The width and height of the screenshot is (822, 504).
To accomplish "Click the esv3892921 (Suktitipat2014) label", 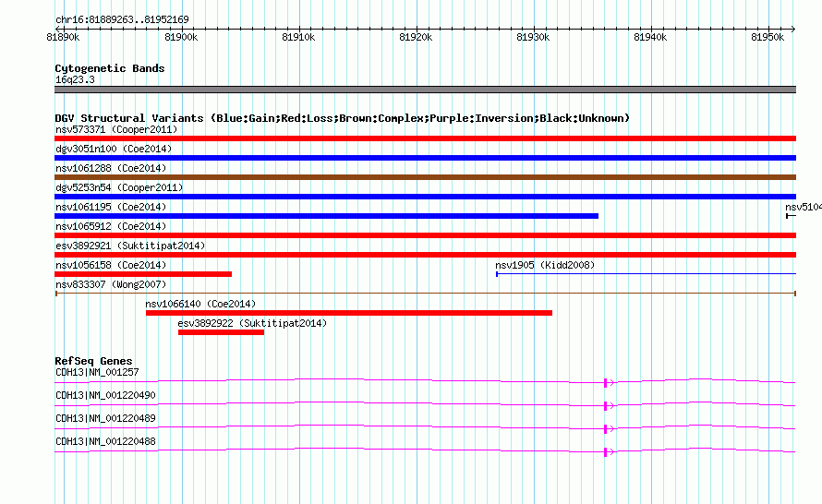I will pos(130,246).
